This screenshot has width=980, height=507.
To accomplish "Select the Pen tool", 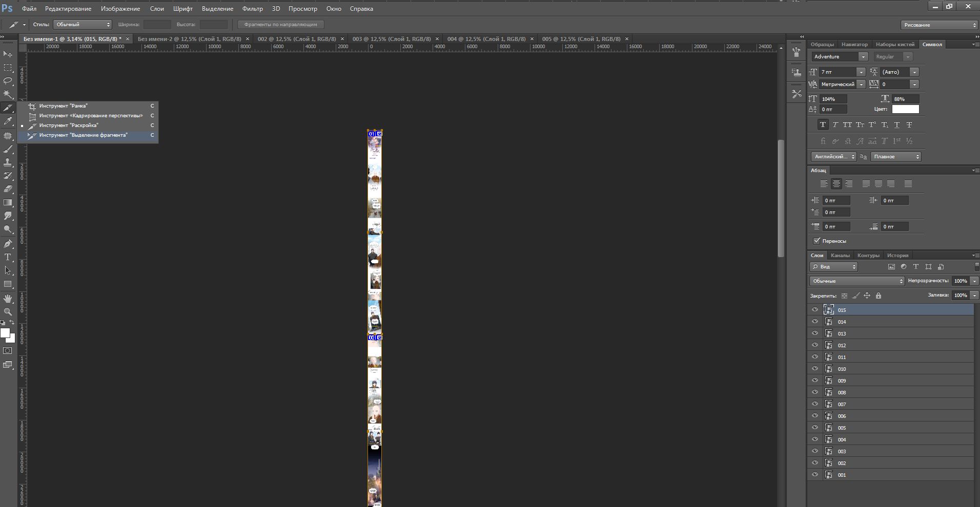I will click(x=8, y=244).
